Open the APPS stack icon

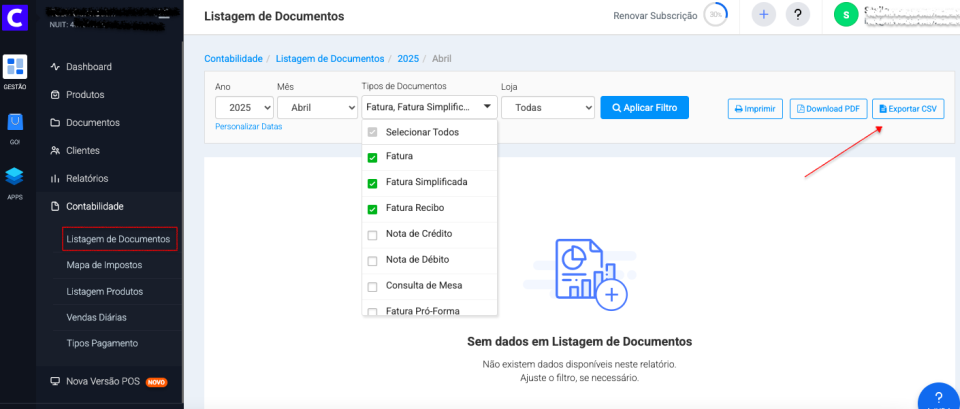pyautogui.click(x=15, y=177)
